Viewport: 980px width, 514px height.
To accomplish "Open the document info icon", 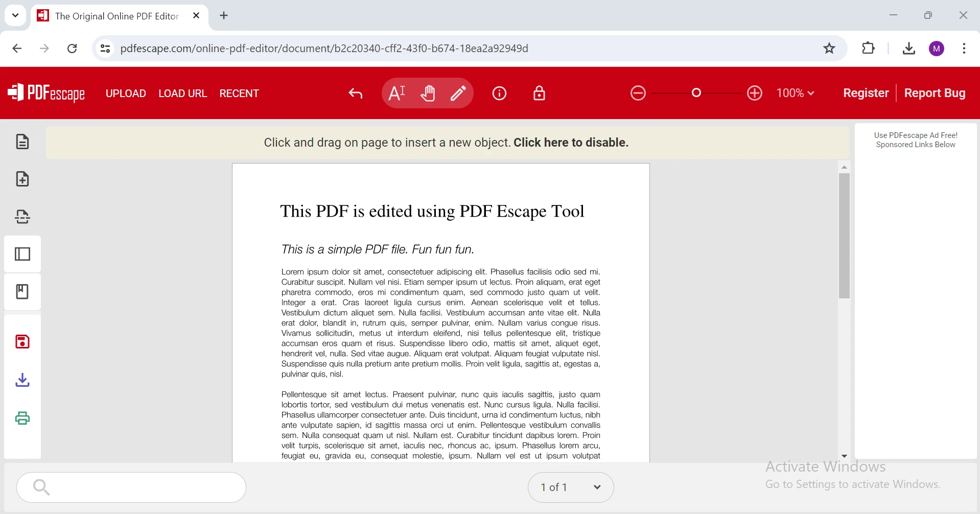I will pyautogui.click(x=499, y=94).
